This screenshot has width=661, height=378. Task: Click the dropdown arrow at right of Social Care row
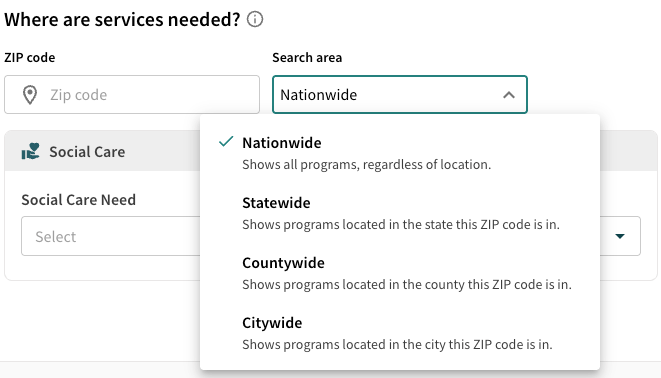(620, 236)
